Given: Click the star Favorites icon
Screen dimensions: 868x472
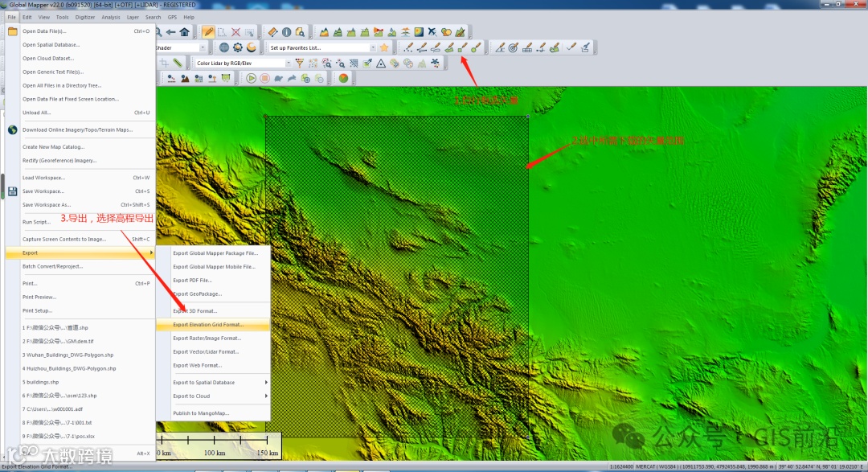Looking at the screenshot, I should click(x=384, y=47).
